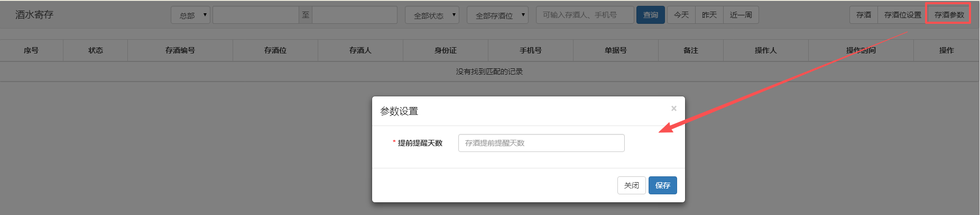Open the 总部 branch dropdown

tap(190, 15)
